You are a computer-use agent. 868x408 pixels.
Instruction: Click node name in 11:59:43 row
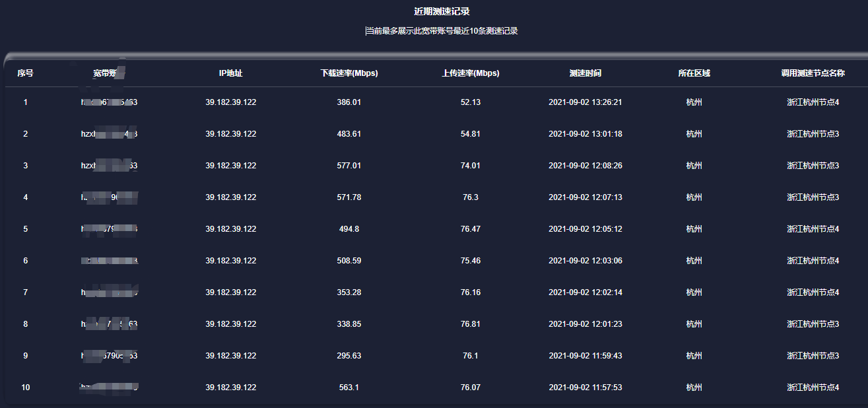point(813,356)
